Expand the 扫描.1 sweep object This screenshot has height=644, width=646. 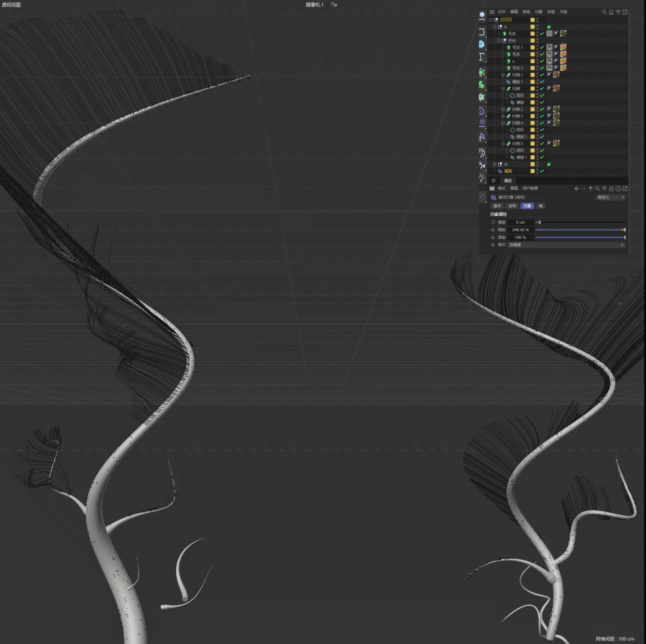pyautogui.click(x=503, y=75)
